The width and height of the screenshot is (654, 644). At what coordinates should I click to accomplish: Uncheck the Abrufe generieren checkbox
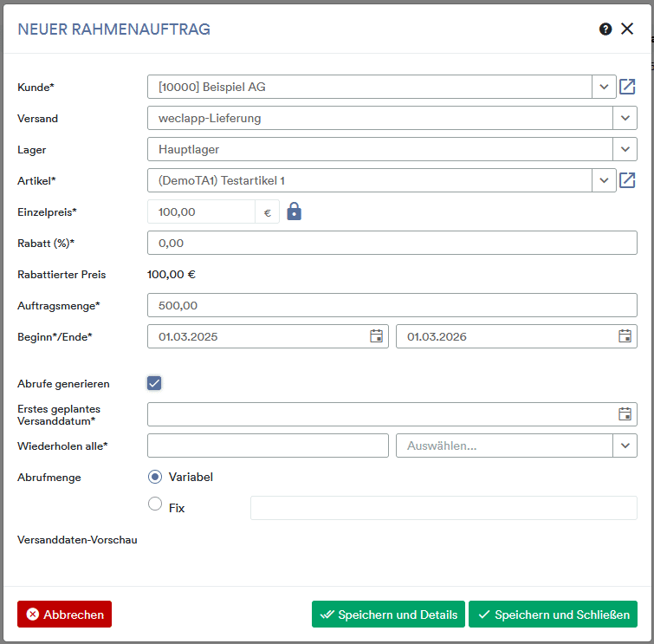(x=154, y=383)
